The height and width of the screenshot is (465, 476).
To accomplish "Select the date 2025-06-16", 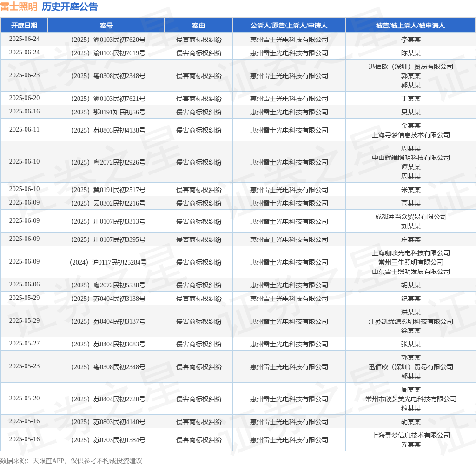I will click(x=24, y=111).
